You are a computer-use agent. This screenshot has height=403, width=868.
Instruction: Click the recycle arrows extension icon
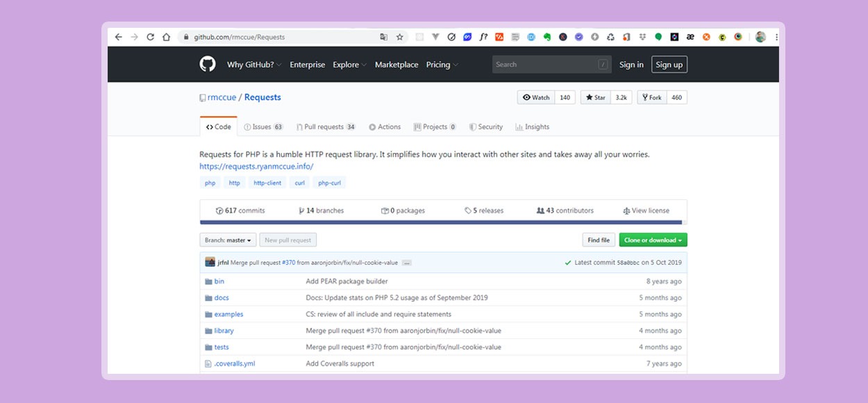tap(610, 37)
